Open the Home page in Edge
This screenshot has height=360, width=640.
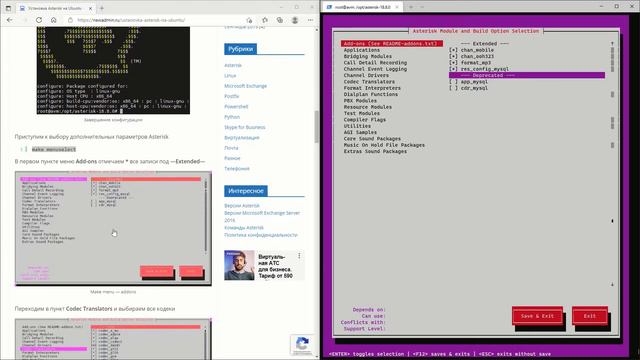53,20
